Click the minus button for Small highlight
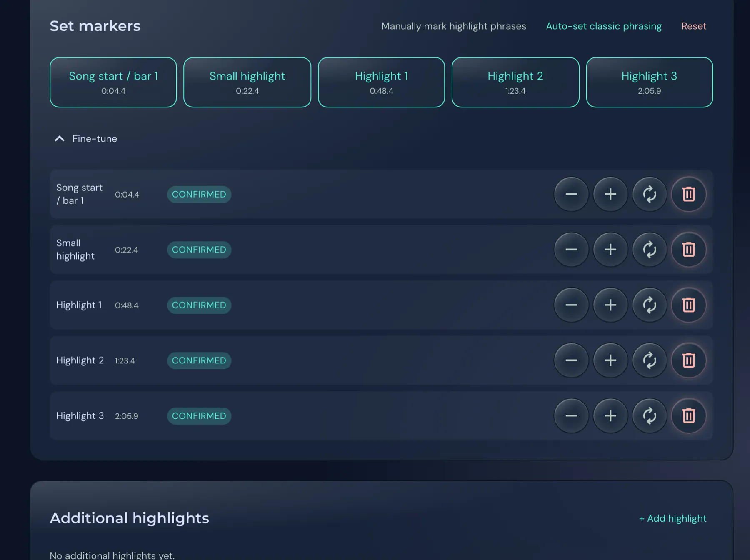 [x=571, y=250]
